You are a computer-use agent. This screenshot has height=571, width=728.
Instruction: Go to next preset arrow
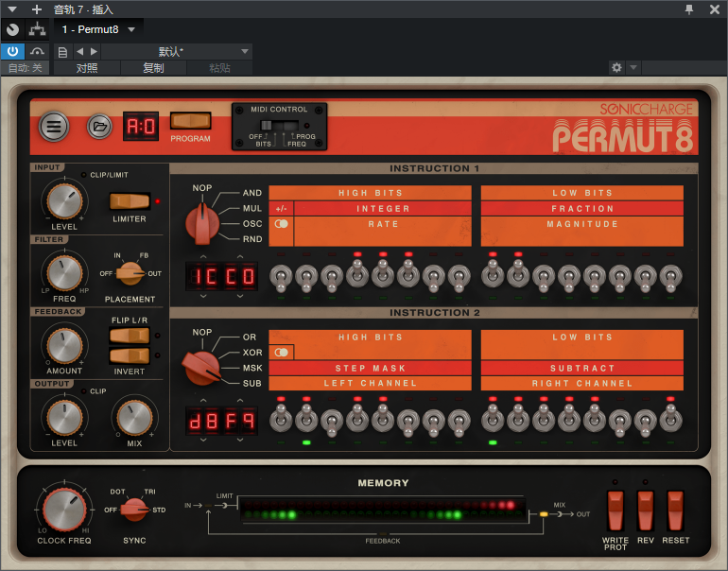coord(94,52)
